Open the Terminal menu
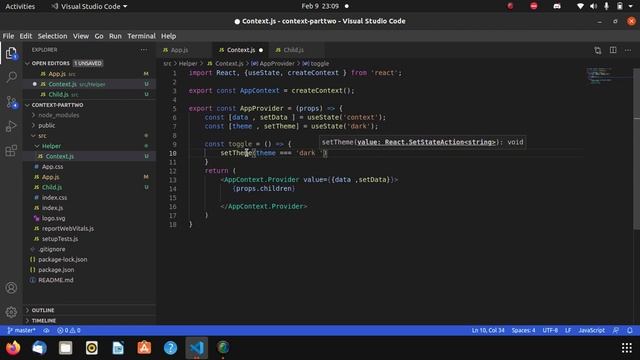 (x=141, y=36)
